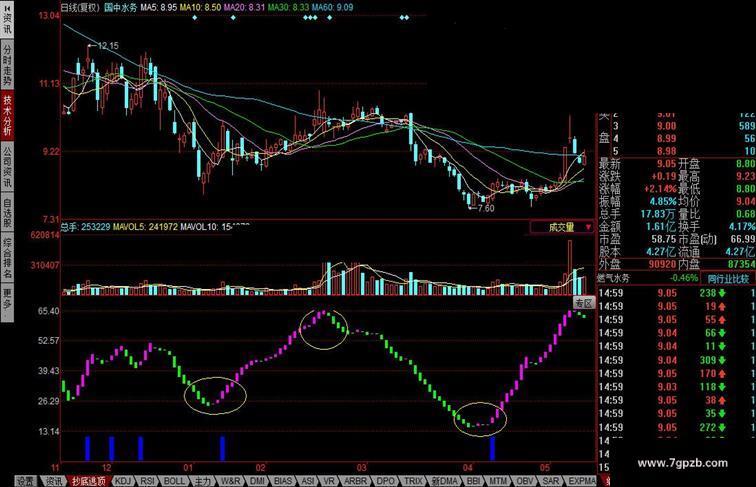Viewport: 756px width, 487px height.
Task: Click the 1.61亿 金额 value
Action: 661,226
